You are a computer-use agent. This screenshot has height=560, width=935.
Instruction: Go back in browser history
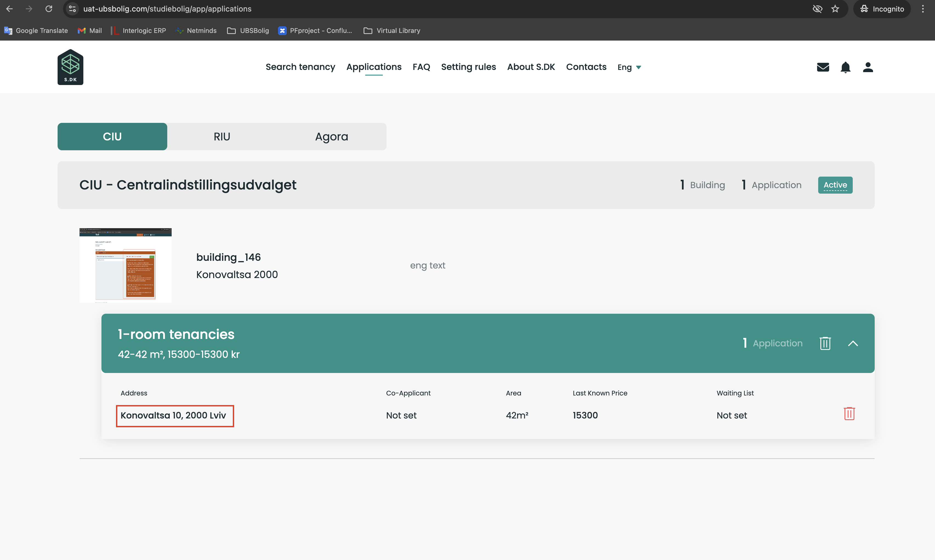click(9, 9)
